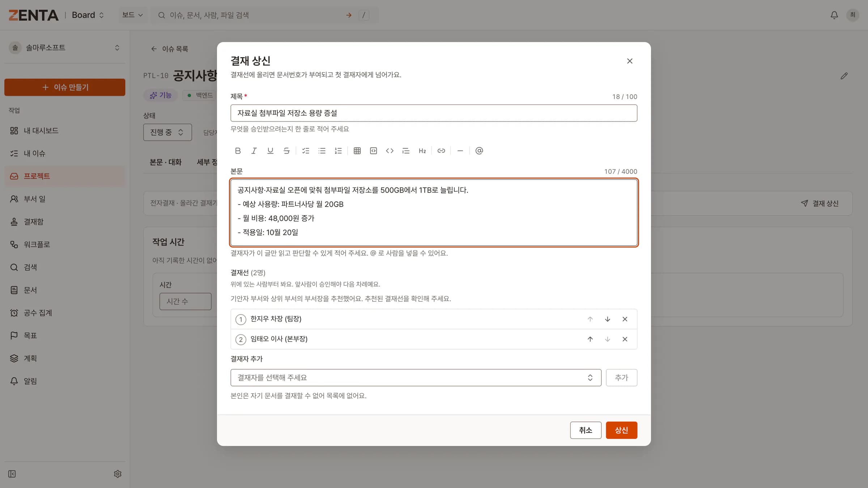The width and height of the screenshot is (868, 488).
Task: Move 한지우 차장 down in approval line
Action: coord(608,319)
